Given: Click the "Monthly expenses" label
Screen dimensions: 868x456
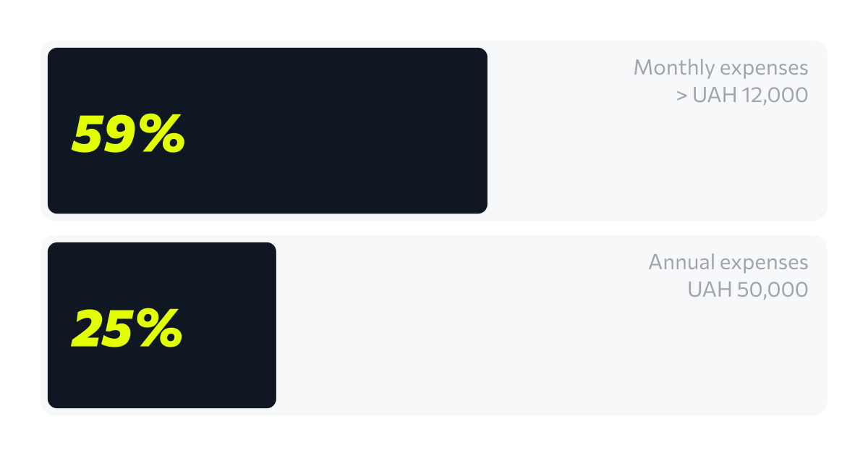Looking at the screenshot, I should coord(720,68).
